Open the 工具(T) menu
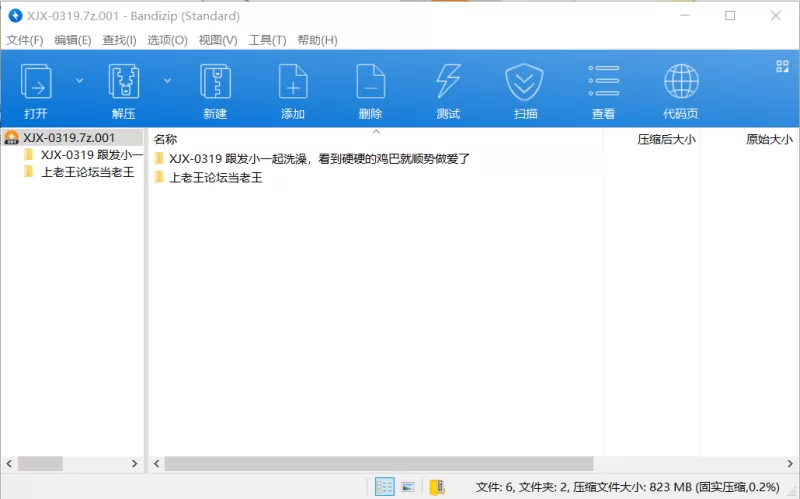 (x=267, y=40)
